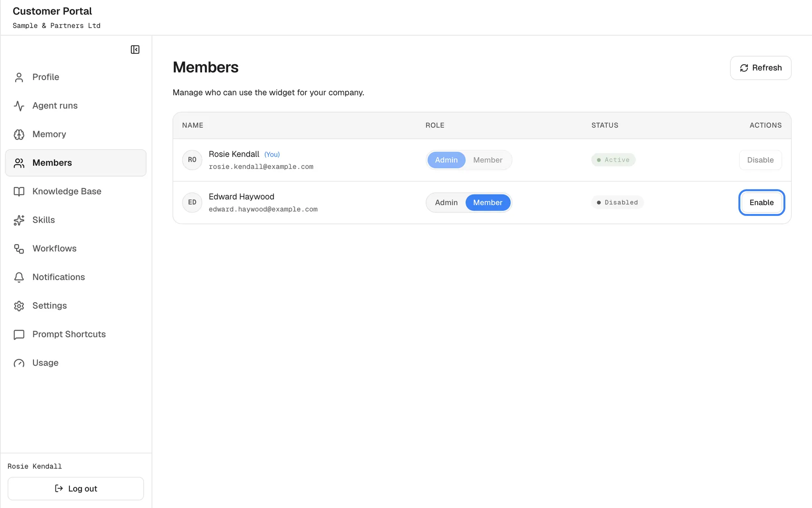The height and width of the screenshot is (508, 812).
Task: Open the Profile menu label
Action: [46, 77]
